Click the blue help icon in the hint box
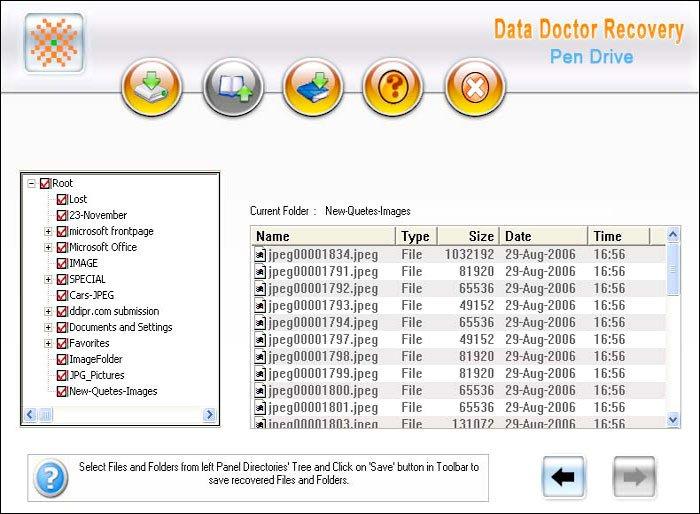Image resolution: width=700 pixels, height=514 pixels. click(x=51, y=478)
